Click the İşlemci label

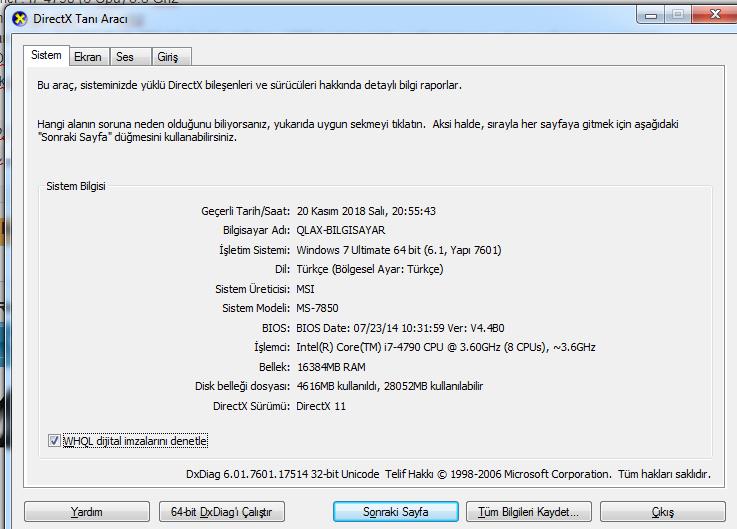[x=272, y=347]
